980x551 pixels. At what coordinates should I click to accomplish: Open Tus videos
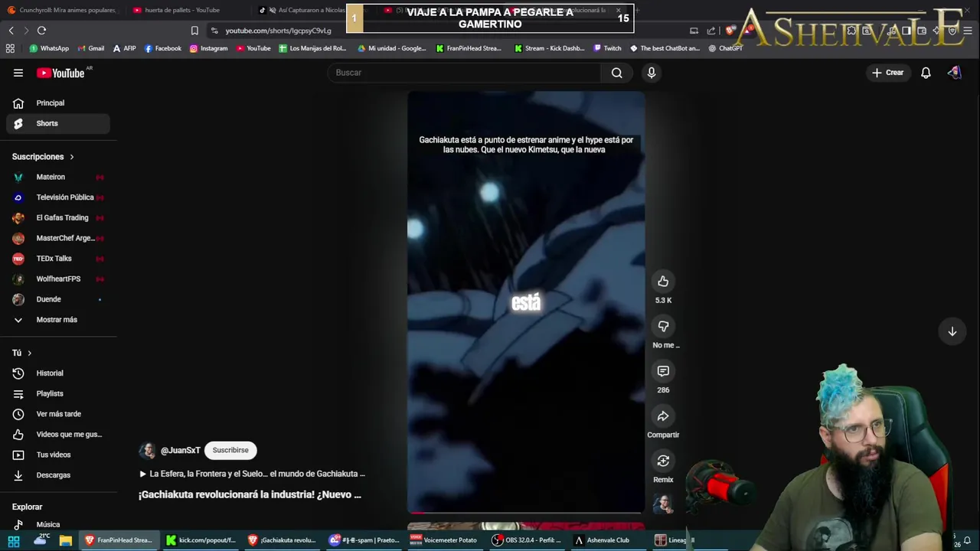[x=58, y=455]
